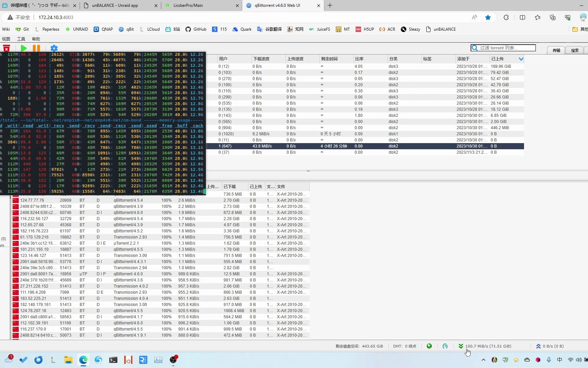Click the filter torrent list search field
The width and height of the screenshot is (588, 368).
503,48
